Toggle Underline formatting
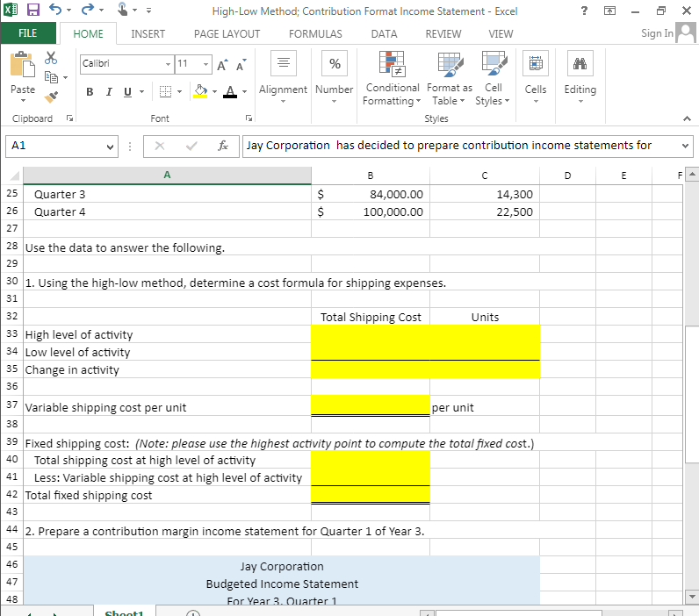Viewport: 699px width, 616px height. click(127, 92)
